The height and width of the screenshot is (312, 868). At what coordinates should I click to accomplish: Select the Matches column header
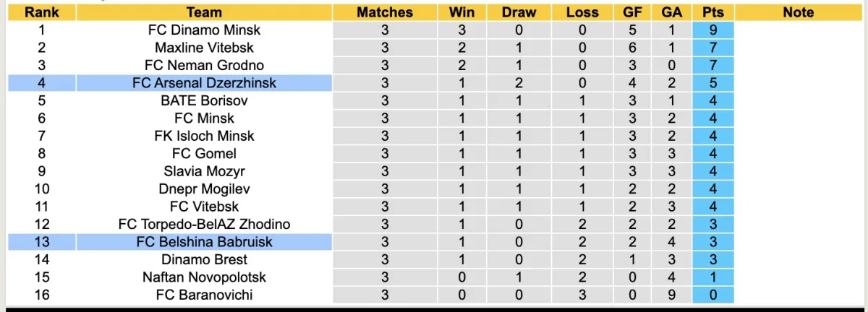click(x=385, y=12)
